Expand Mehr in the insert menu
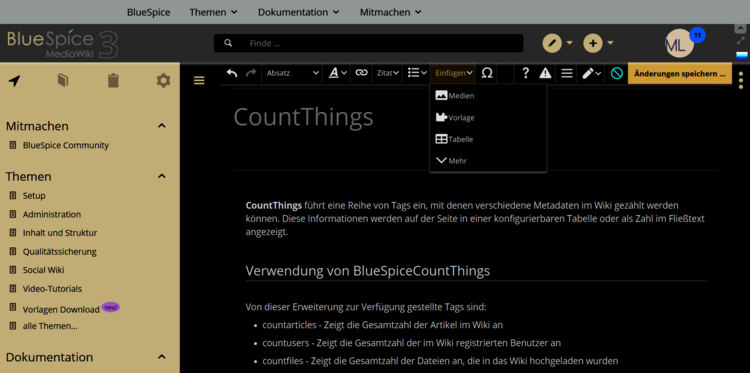This screenshot has height=373, width=750. tap(488, 161)
